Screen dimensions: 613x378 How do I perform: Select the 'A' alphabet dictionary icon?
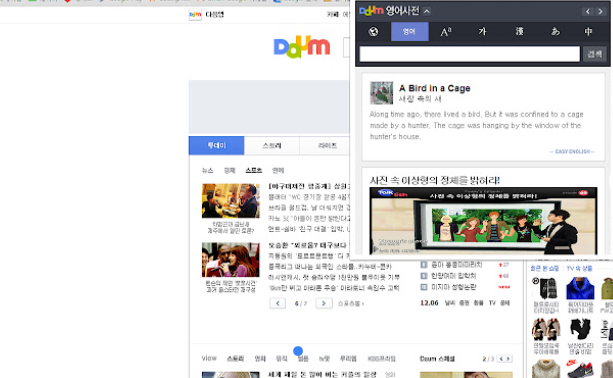[446, 32]
